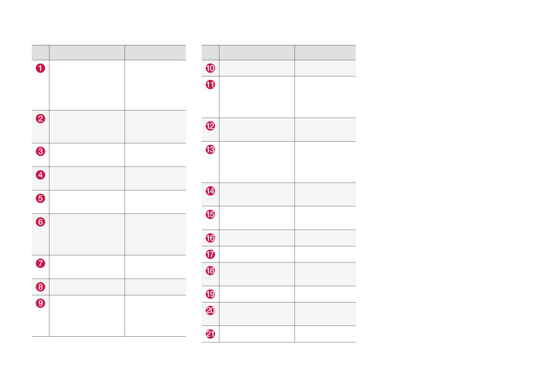Click the red circle labeled 15
The height and width of the screenshot is (392, 557).
(x=210, y=214)
